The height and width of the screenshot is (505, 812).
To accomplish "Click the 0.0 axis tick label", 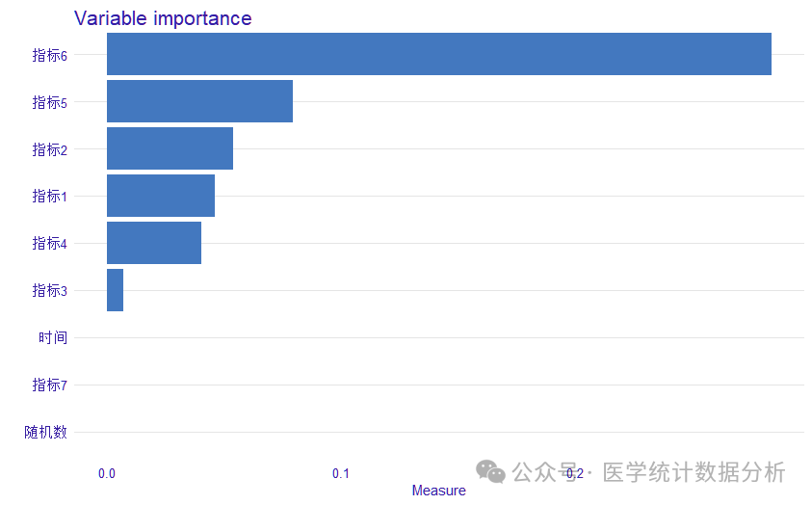I will tap(107, 473).
